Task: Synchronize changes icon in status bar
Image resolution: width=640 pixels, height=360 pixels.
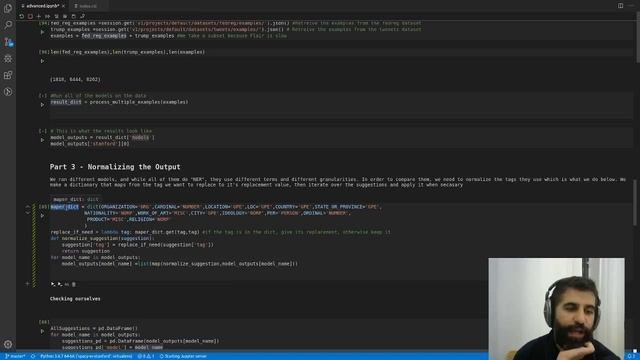Action: coord(33,356)
